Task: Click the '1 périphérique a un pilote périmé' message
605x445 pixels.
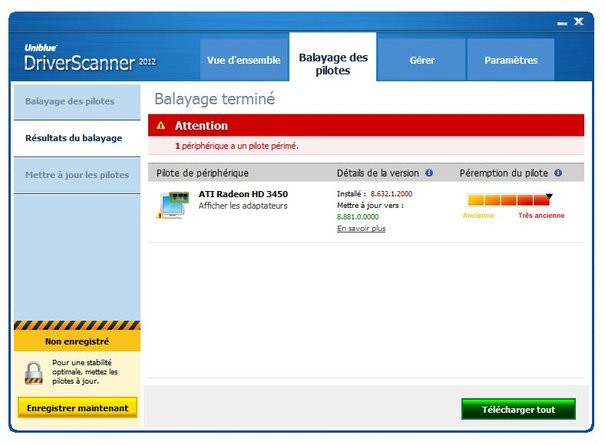Action: pos(237,146)
